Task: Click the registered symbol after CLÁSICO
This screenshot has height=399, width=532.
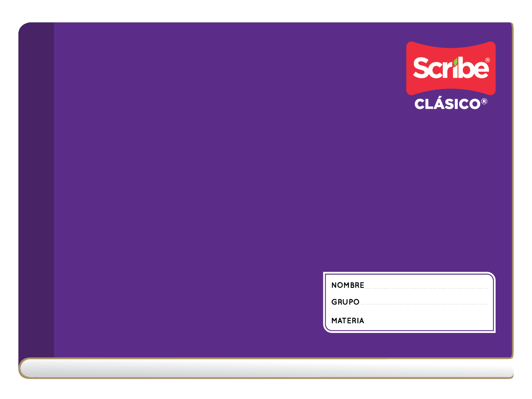Action: click(x=484, y=101)
